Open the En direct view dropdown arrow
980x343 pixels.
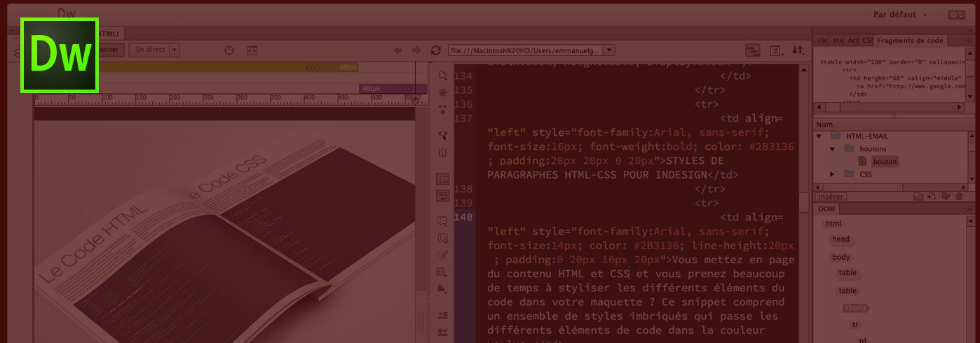click(x=175, y=50)
